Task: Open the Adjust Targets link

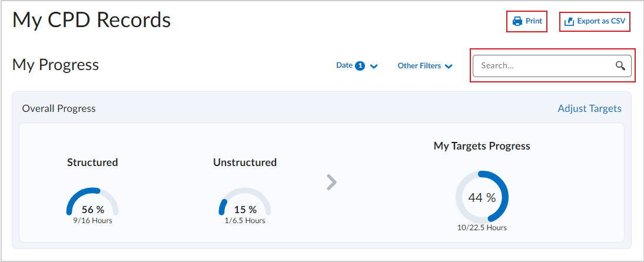Action: (589, 108)
